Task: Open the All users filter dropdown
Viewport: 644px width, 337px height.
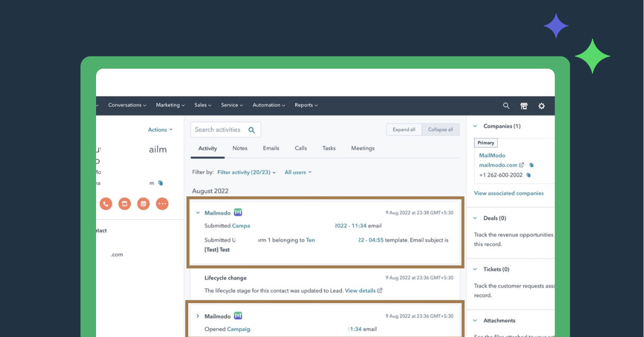Action: point(298,172)
